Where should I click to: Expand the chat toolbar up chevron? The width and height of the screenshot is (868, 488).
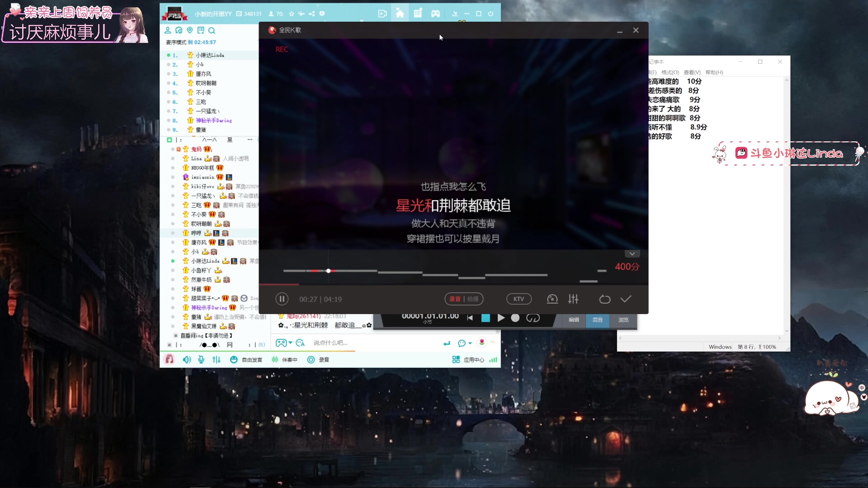tap(492, 343)
